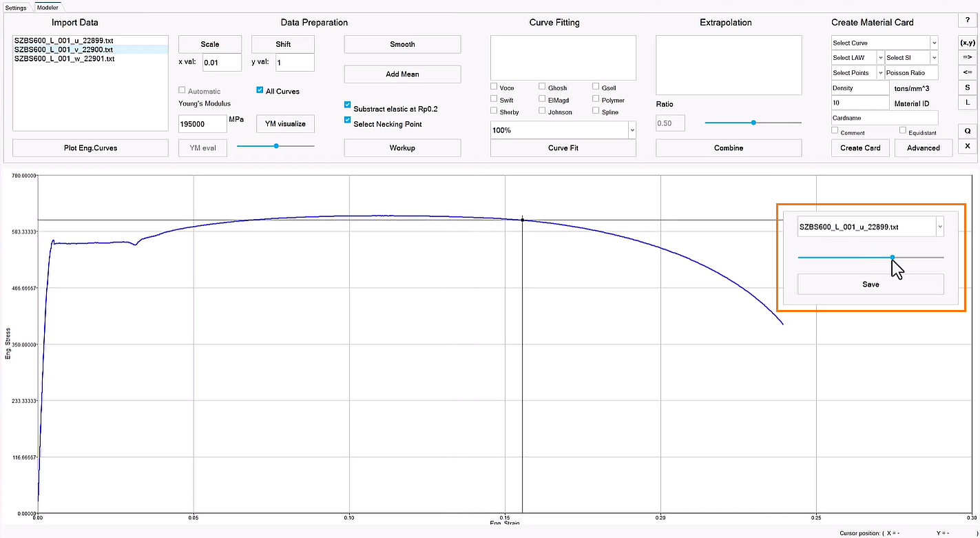980x538 pixels.
Task: Click Save in the necking point popup
Action: [x=870, y=284]
